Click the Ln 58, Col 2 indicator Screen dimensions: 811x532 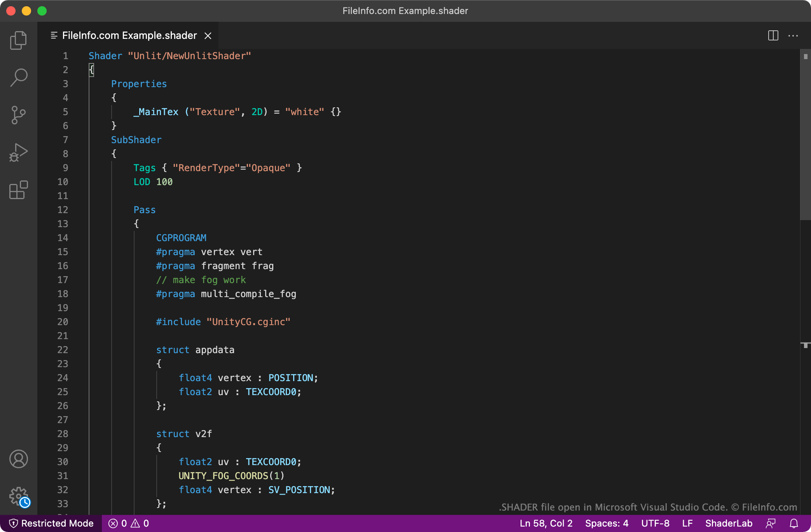546,523
